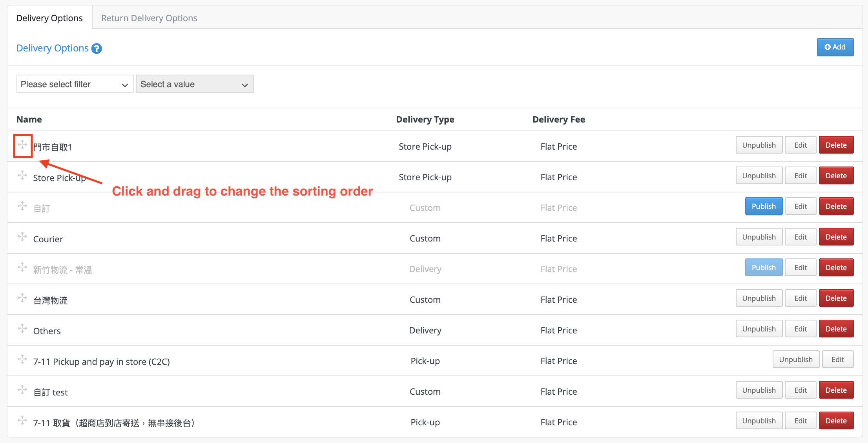Viewport: 868px width, 443px height.
Task: Edit the 自訂 test option
Action: click(x=801, y=390)
